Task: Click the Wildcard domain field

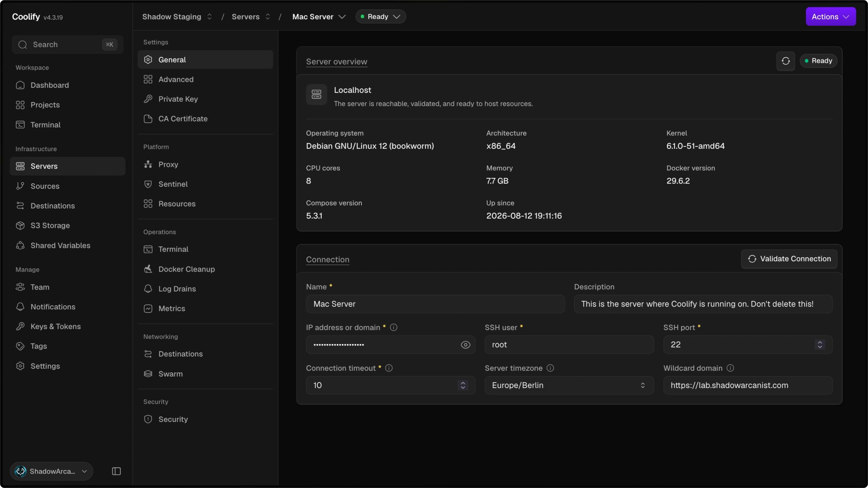Action: (748, 385)
